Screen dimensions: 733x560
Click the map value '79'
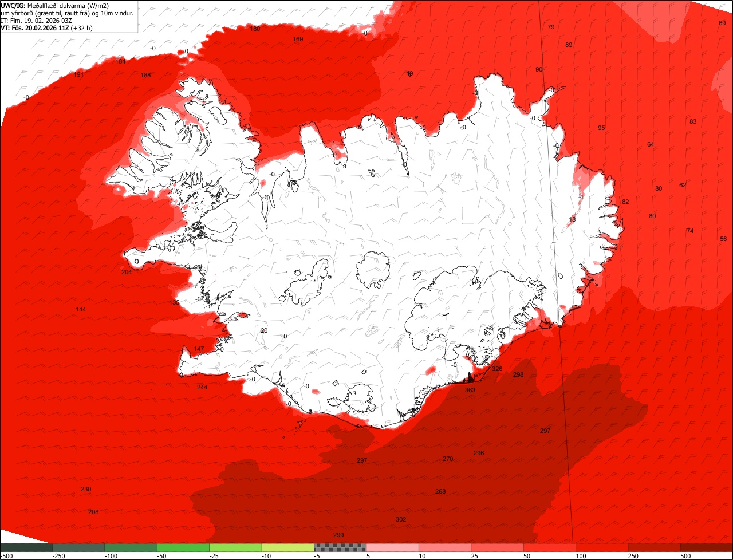pos(551,27)
